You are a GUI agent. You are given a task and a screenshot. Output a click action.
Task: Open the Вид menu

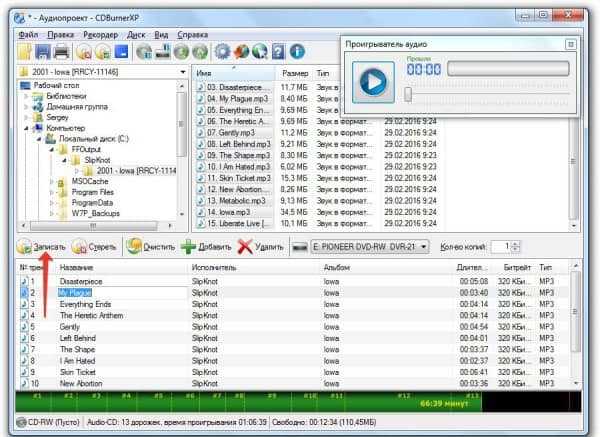point(161,35)
